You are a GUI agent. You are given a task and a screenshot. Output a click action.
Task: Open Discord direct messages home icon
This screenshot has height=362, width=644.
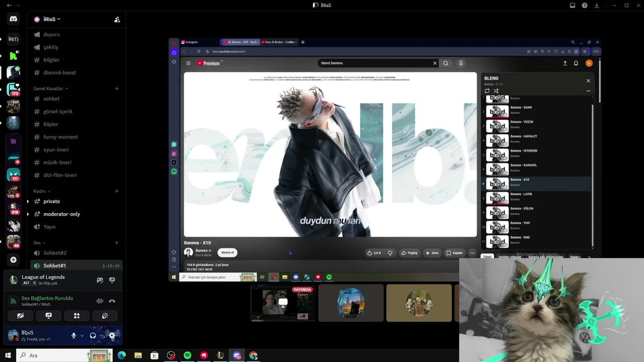pos(14,19)
